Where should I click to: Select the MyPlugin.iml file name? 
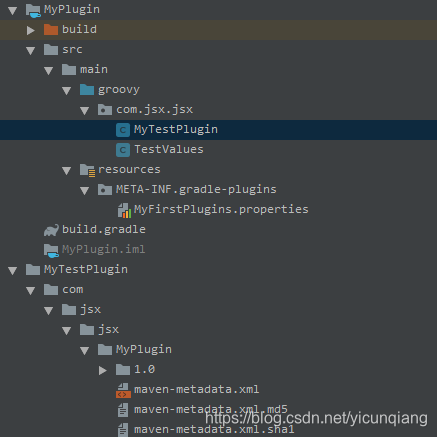pos(104,250)
